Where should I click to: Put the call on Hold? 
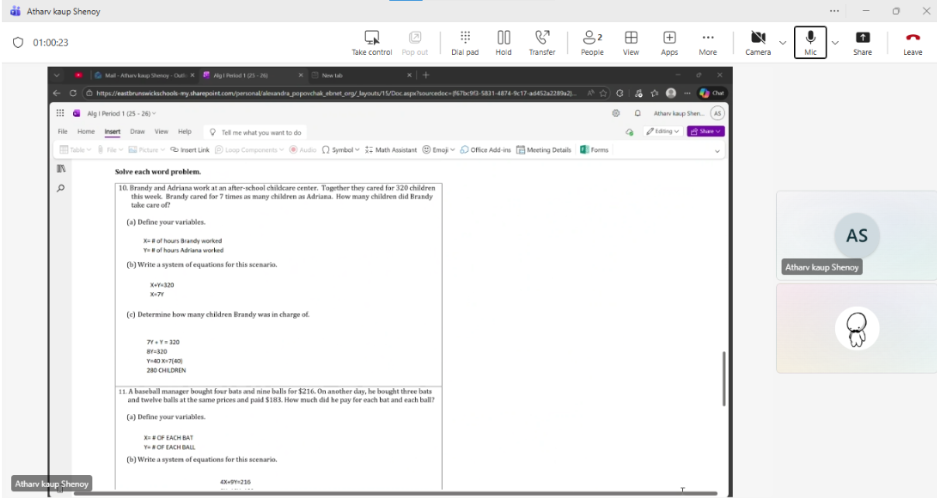pyautogui.click(x=503, y=43)
